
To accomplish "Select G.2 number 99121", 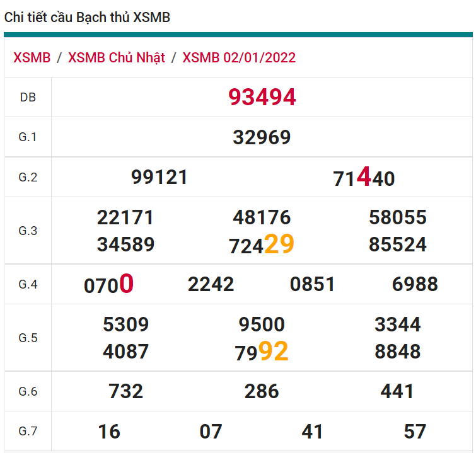I will [x=160, y=178].
